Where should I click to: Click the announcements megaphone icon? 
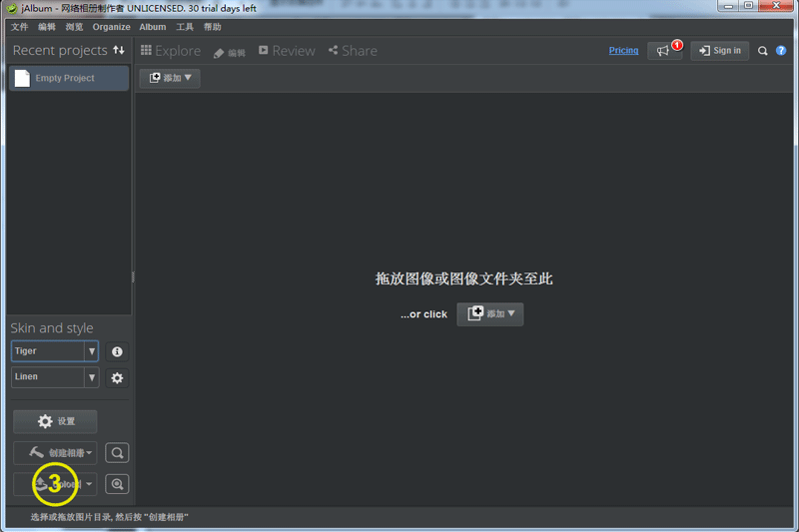pos(664,51)
